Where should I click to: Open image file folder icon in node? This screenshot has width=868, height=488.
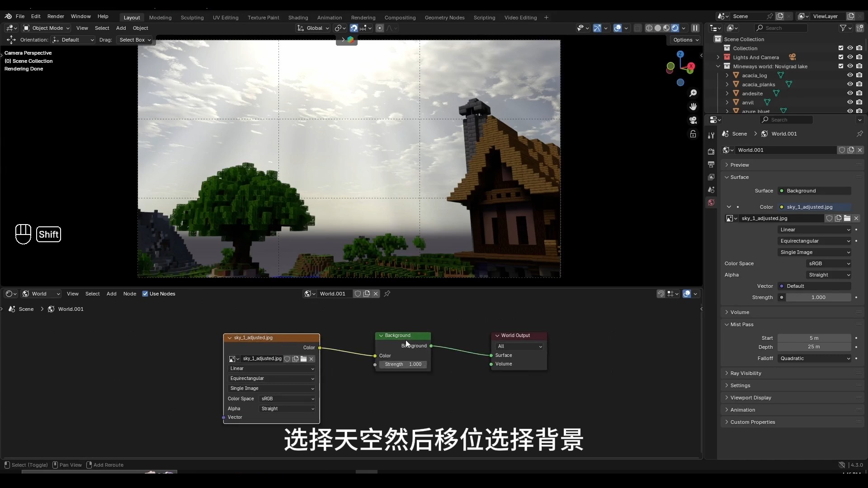[304, 359]
